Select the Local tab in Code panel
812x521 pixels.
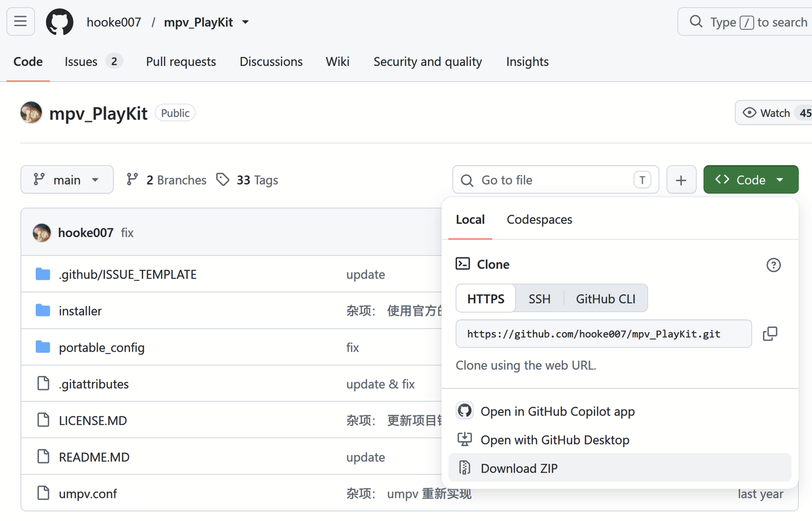click(x=470, y=219)
